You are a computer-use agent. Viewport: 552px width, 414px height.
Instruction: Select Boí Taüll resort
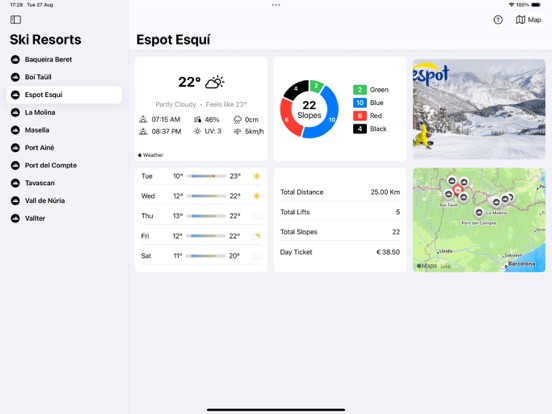point(64,77)
